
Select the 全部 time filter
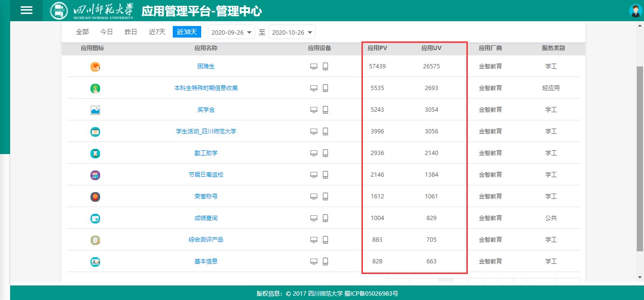pyautogui.click(x=82, y=32)
